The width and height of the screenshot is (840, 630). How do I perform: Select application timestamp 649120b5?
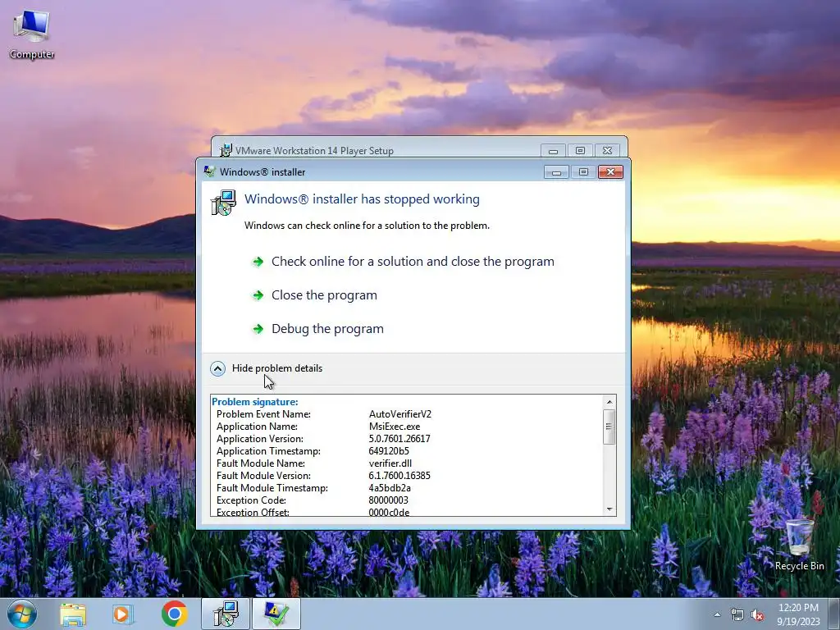388,451
